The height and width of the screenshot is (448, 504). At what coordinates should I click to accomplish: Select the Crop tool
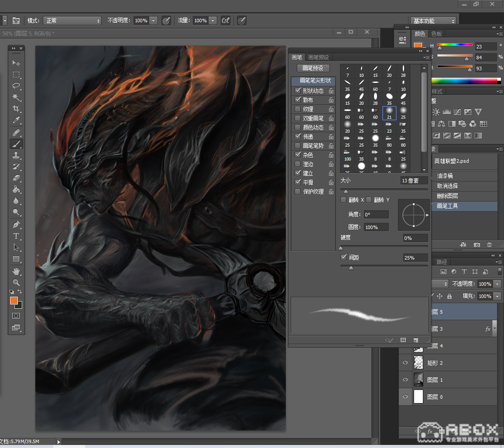(16, 109)
